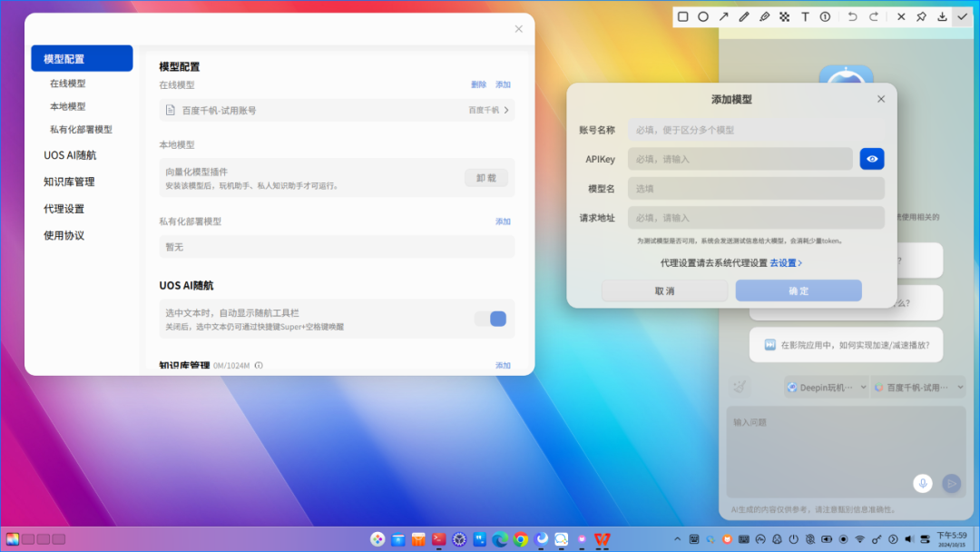This screenshot has width=980, height=552.
Task: Select the rectangle annotation tool
Action: 683,17
